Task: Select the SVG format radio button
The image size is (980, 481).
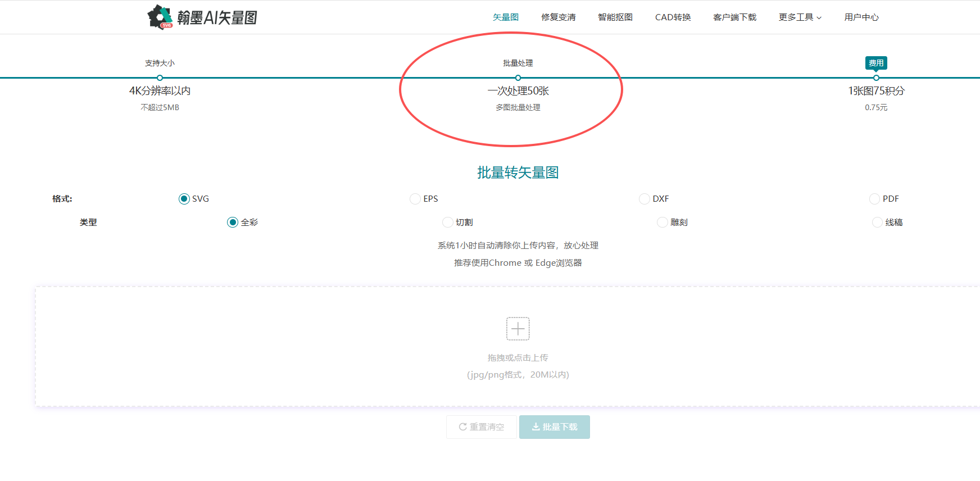Action: 184,199
